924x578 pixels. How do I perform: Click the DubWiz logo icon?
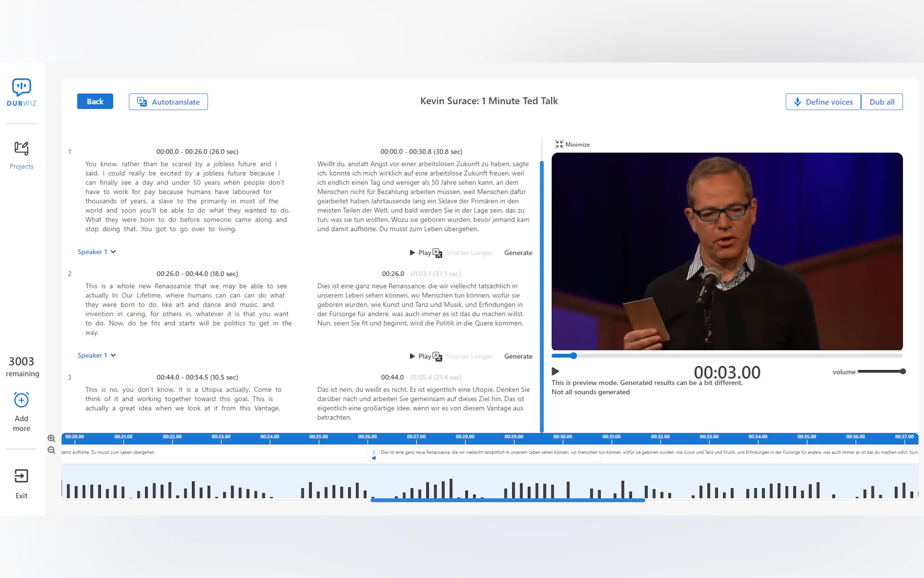coord(21,87)
